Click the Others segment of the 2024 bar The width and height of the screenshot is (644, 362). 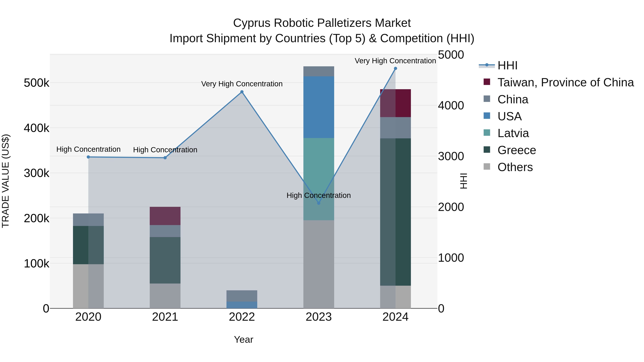[x=396, y=297]
